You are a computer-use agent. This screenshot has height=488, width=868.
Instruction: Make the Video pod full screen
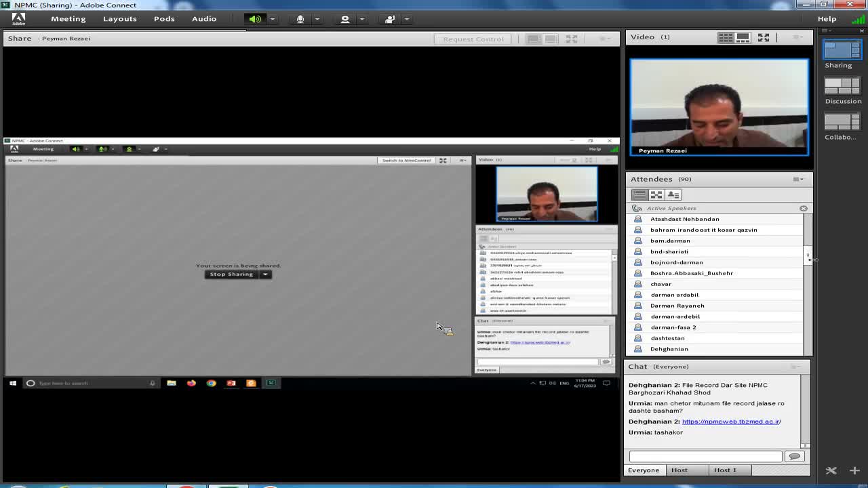(764, 37)
